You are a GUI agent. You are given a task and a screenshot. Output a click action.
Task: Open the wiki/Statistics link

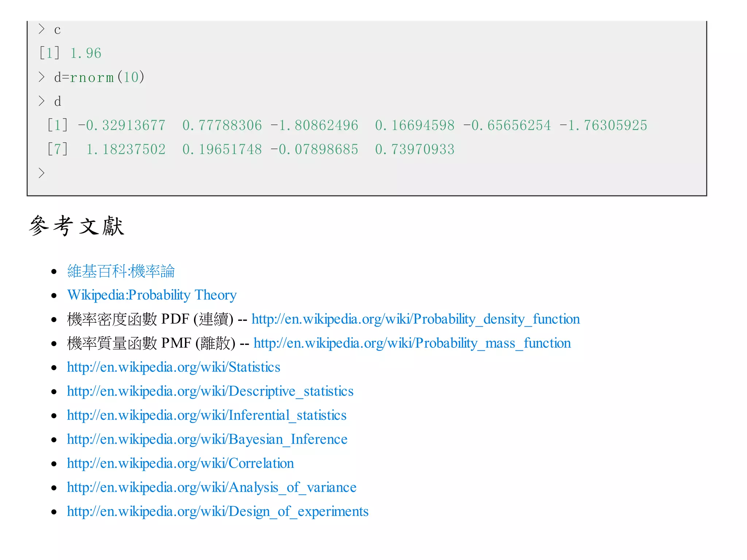tap(173, 367)
